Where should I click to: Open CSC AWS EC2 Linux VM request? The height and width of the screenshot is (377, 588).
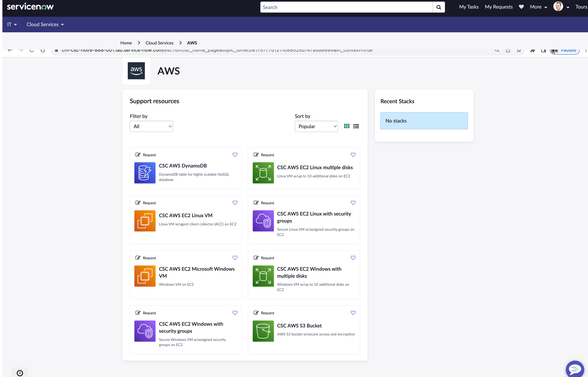coord(185,216)
